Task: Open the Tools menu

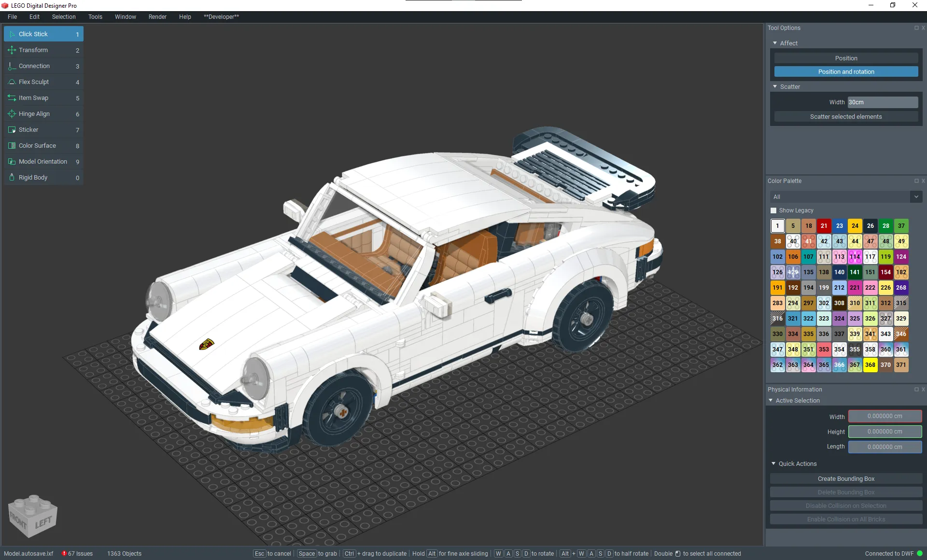Action: pos(95,17)
